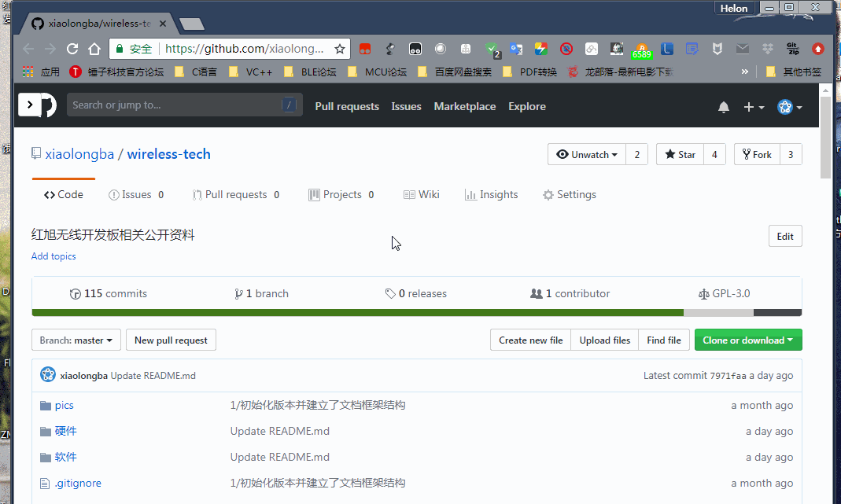Click the page vertical scrollbar thumb
Image resolution: width=841 pixels, height=504 pixels.
(825, 138)
